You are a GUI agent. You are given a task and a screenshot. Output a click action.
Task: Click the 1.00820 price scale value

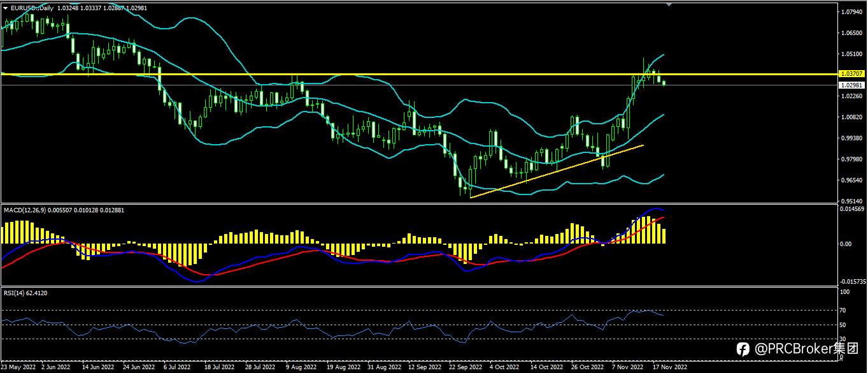click(x=851, y=117)
